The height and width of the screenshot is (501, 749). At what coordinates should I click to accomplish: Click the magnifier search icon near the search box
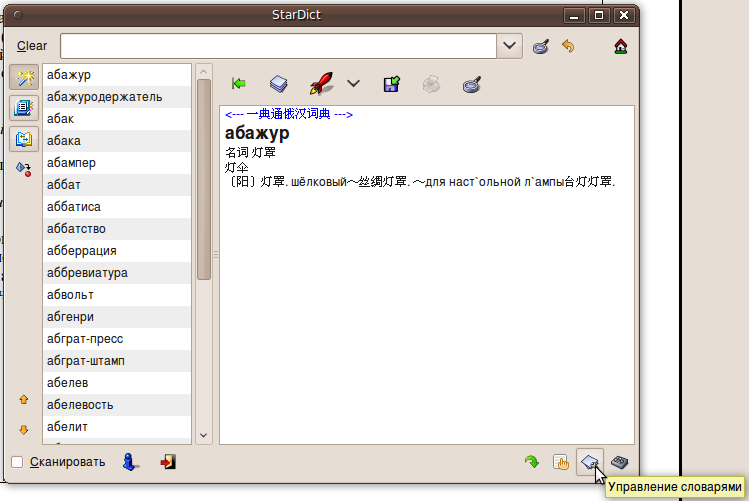(541, 46)
